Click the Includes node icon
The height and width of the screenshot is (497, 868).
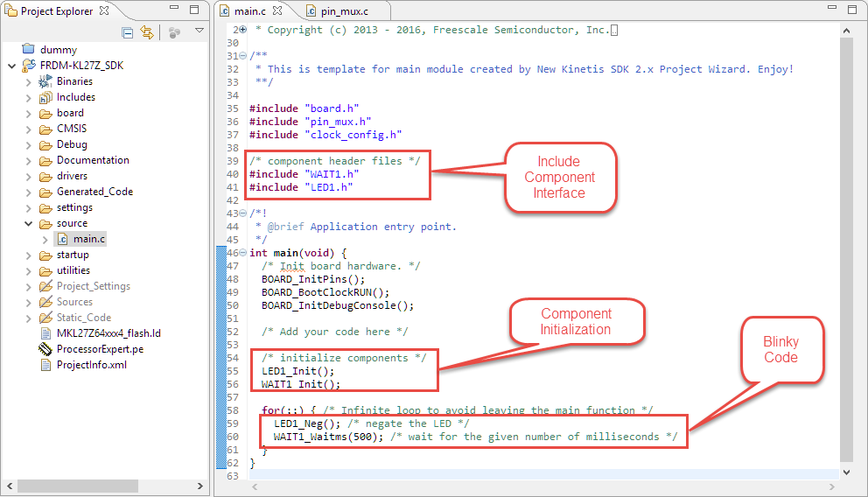[x=45, y=97]
